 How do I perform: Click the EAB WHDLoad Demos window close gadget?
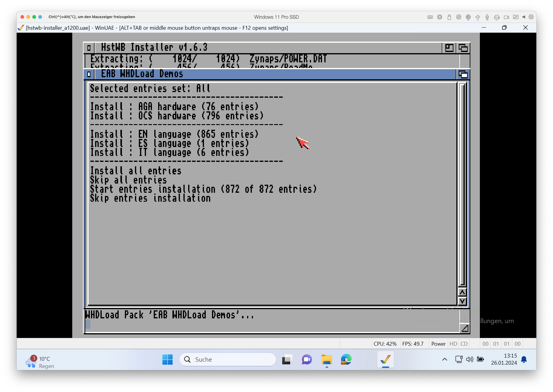[x=89, y=74]
